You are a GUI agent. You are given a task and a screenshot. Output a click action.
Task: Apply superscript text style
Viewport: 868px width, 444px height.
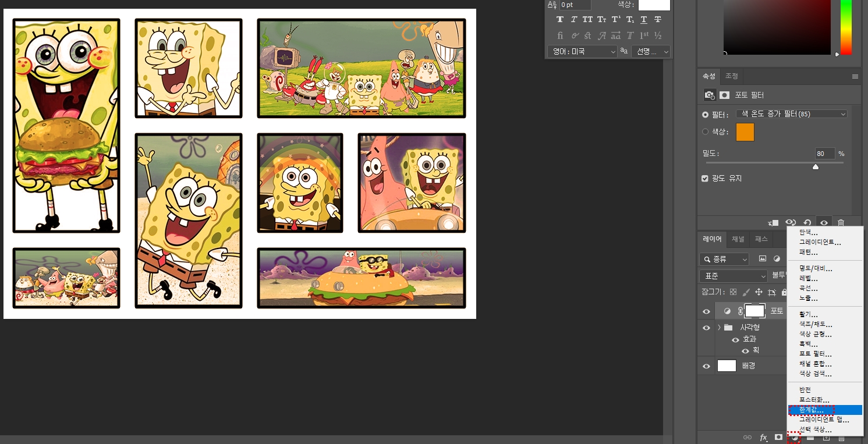[616, 20]
